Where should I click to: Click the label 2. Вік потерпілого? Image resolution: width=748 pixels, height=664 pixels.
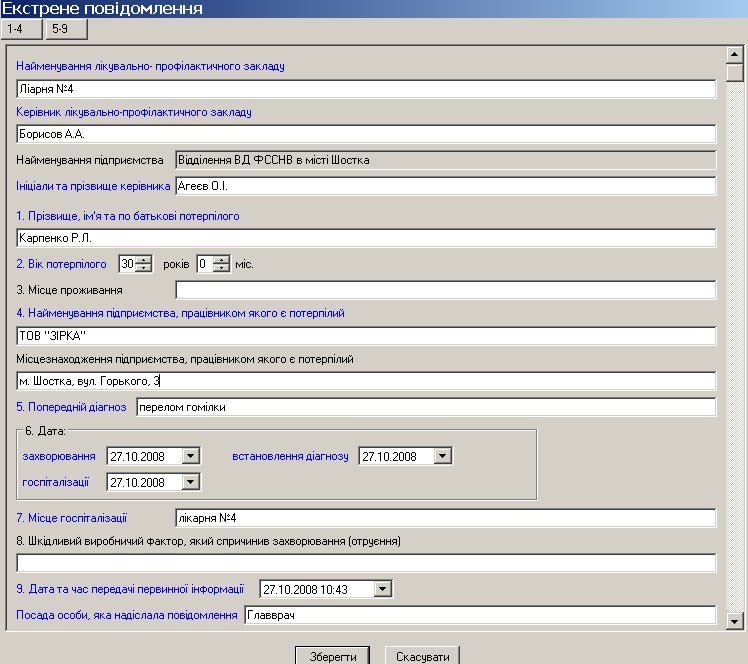pyautogui.click(x=61, y=264)
